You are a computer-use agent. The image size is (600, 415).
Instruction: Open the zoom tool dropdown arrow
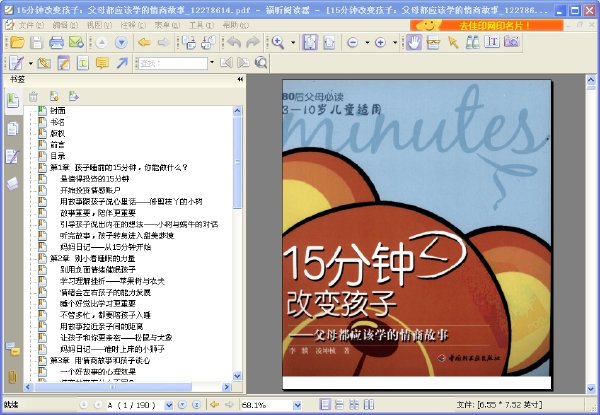pos(293,42)
